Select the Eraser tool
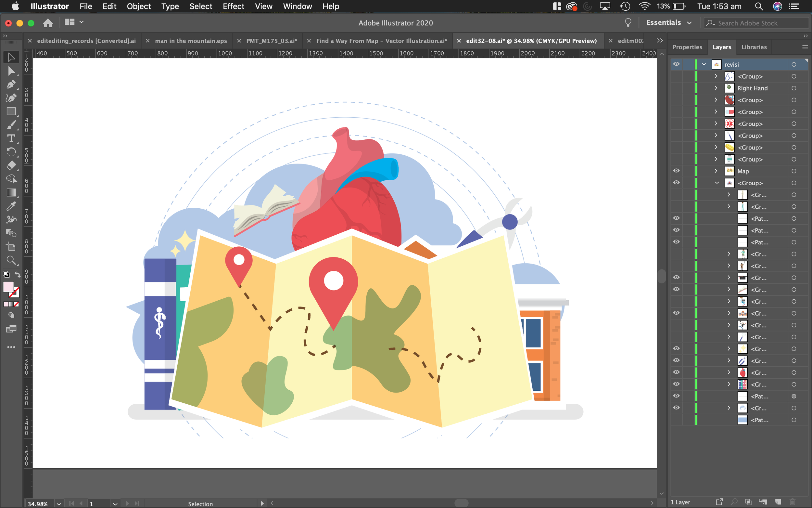 [x=11, y=165]
